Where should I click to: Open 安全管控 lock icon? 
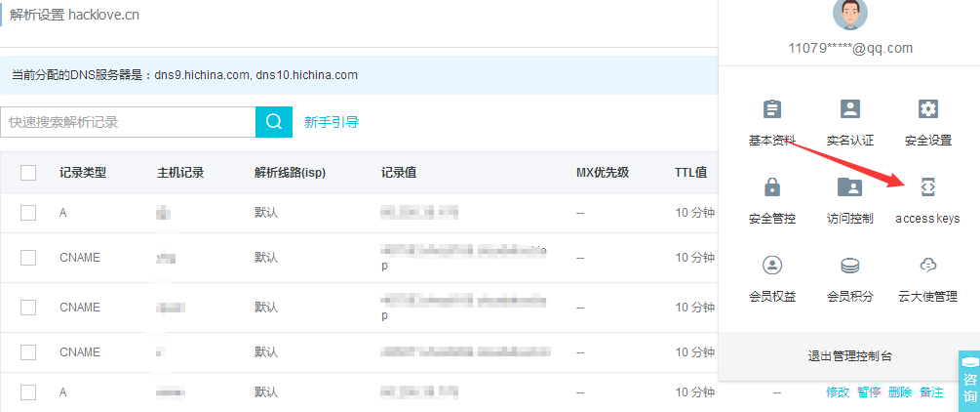point(772,186)
